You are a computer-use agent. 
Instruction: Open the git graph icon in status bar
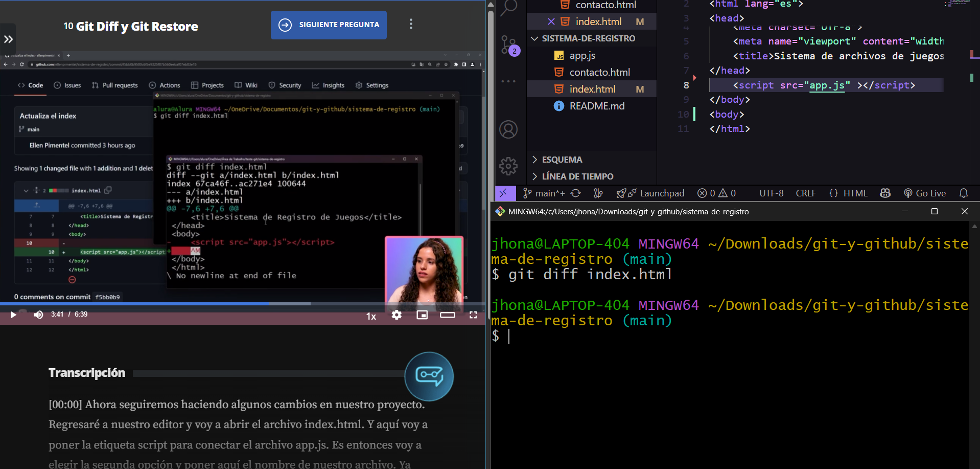click(x=598, y=193)
